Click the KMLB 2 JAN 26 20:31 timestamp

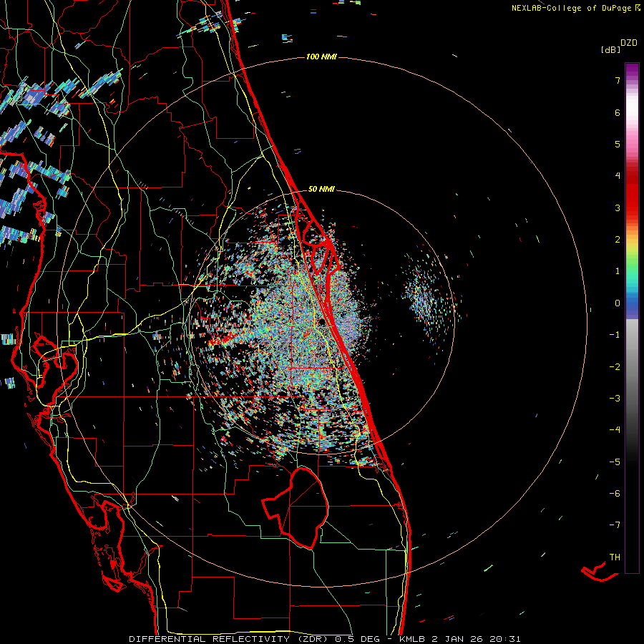click(x=459, y=639)
